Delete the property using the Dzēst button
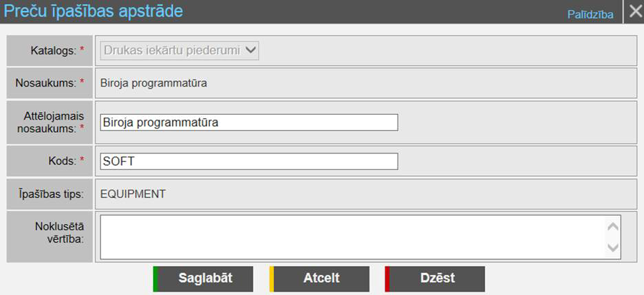 [x=436, y=278]
